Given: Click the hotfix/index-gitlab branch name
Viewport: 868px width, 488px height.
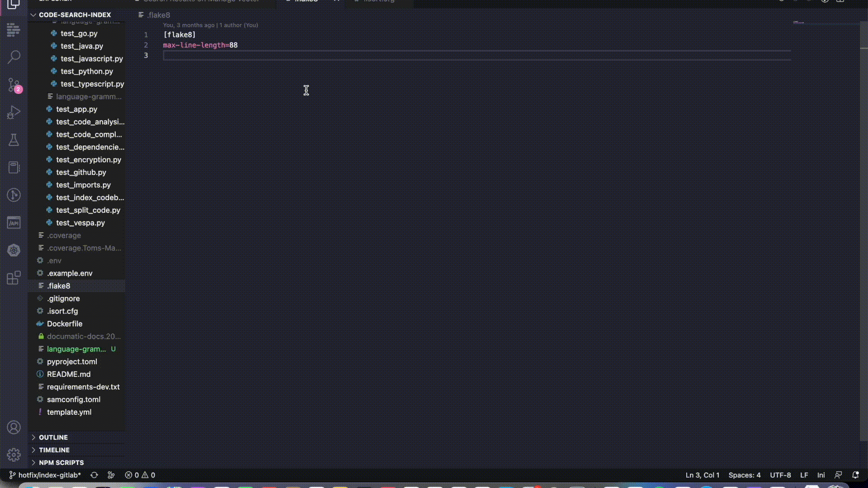Looking at the screenshot, I should pos(49,475).
